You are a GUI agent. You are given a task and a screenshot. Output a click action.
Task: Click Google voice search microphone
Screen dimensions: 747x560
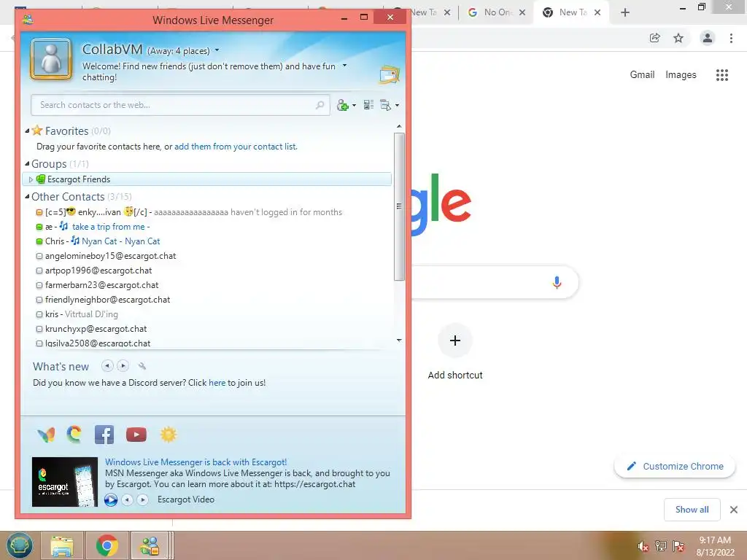click(x=557, y=282)
